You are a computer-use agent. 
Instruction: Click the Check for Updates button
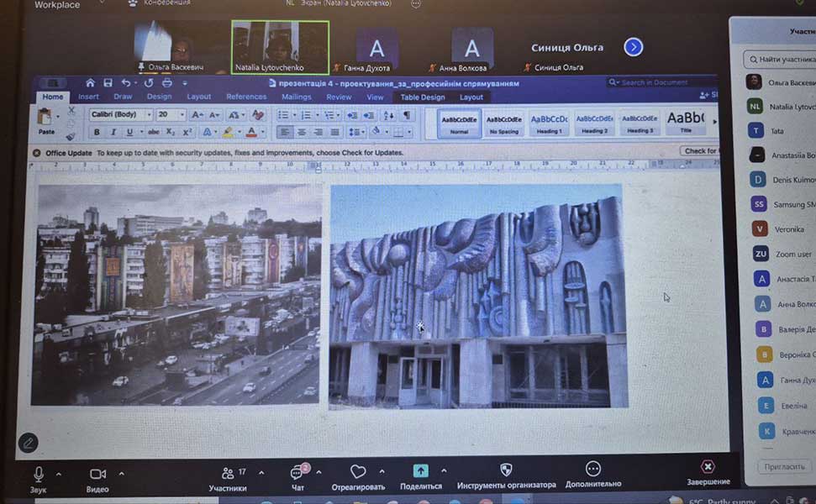click(x=700, y=151)
